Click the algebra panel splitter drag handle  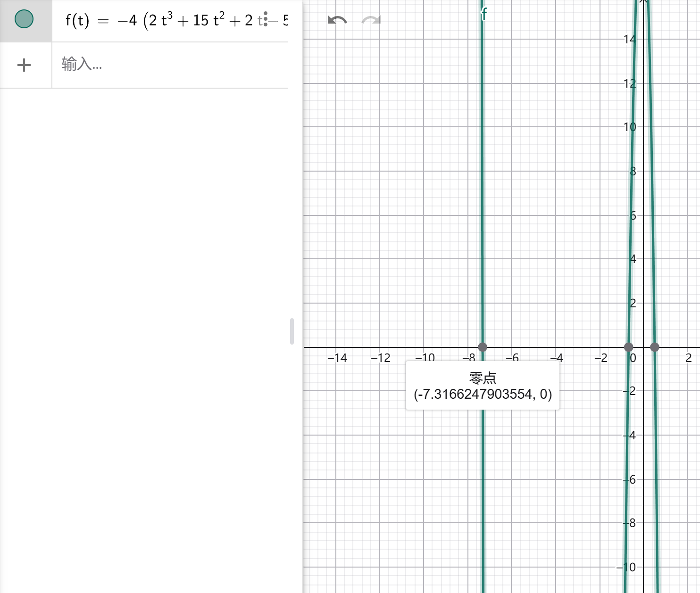[x=292, y=331]
